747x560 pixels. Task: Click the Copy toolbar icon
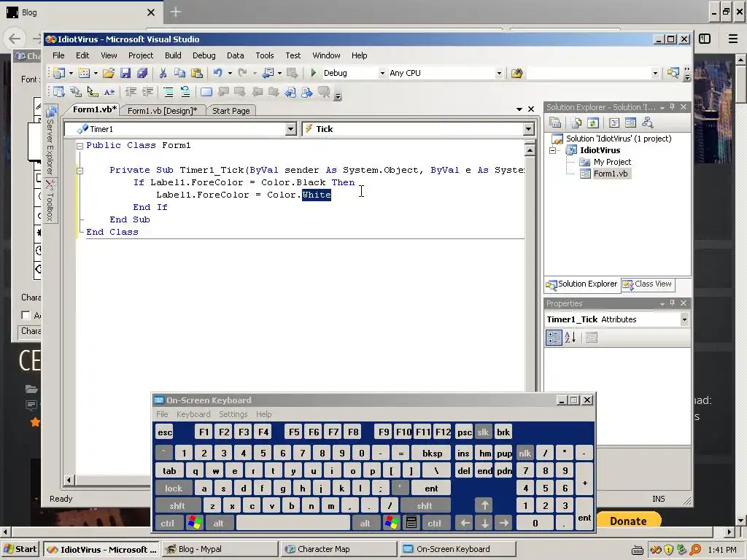tap(179, 73)
